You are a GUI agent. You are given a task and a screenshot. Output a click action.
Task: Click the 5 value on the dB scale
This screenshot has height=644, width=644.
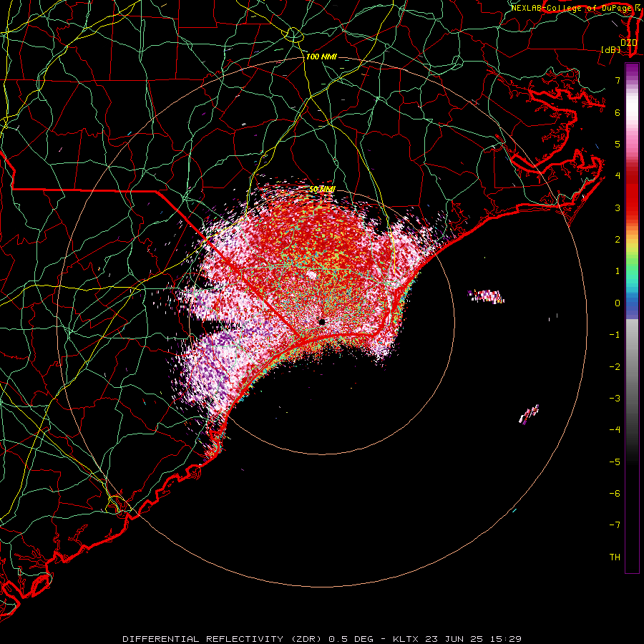[618, 144]
